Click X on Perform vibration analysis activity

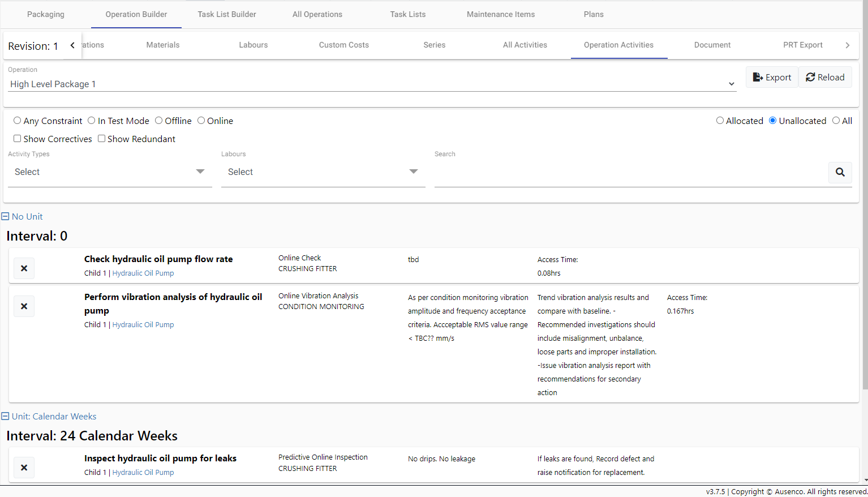[24, 306]
